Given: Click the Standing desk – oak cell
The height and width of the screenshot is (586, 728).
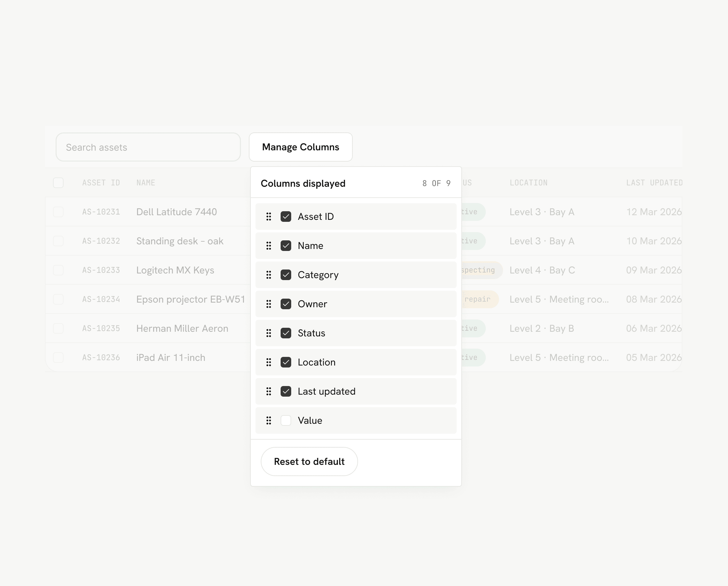Looking at the screenshot, I should (180, 241).
